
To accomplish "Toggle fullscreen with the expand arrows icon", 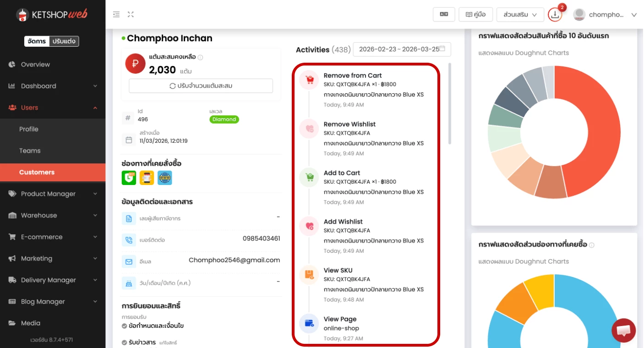I will [131, 15].
